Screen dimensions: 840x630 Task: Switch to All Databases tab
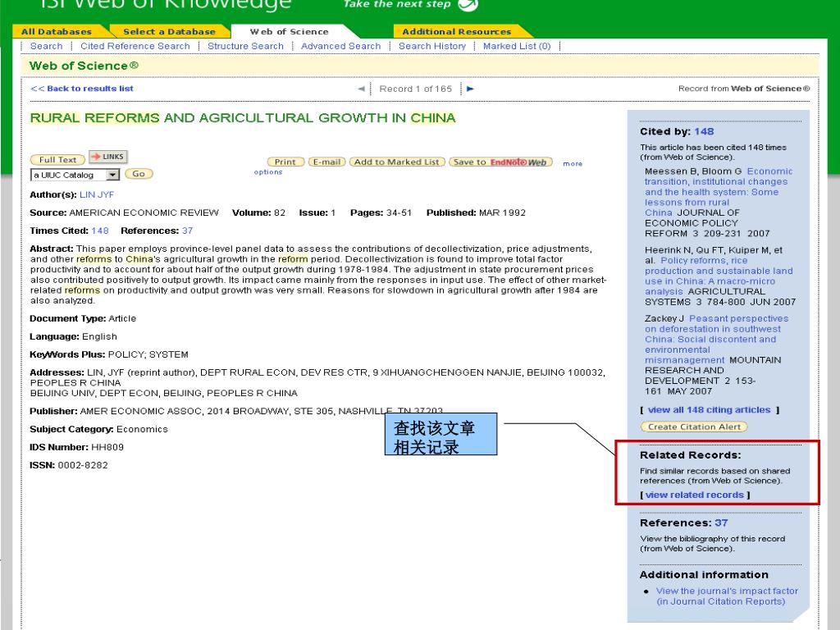pyautogui.click(x=57, y=32)
